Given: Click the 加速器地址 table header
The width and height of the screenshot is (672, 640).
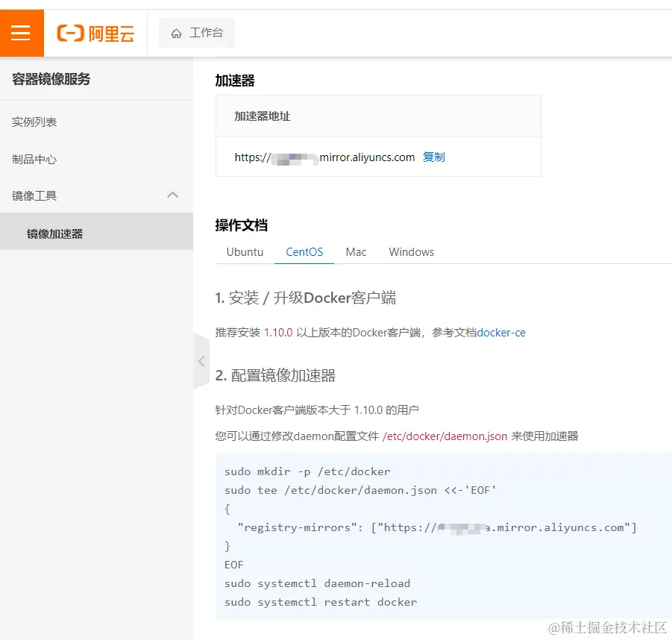Looking at the screenshot, I should coord(263,116).
